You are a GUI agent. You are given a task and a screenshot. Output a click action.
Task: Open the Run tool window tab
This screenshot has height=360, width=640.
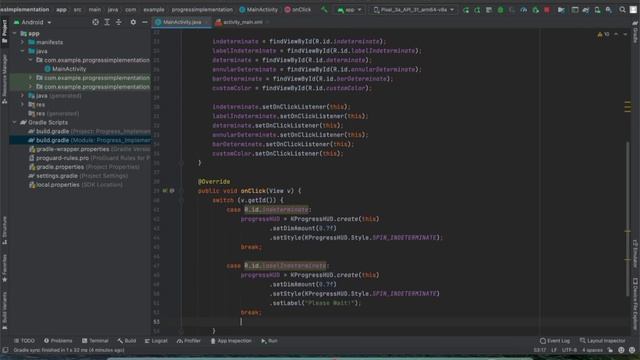click(269, 340)
